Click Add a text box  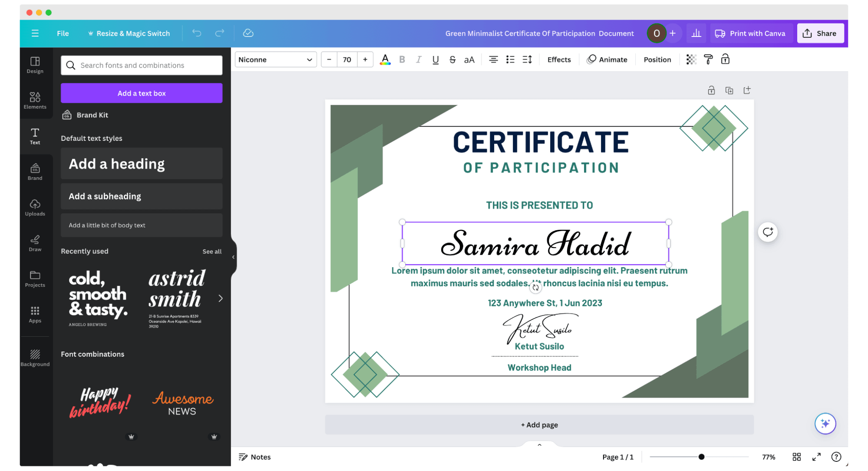pyautogui.click(x=142, y=93)
